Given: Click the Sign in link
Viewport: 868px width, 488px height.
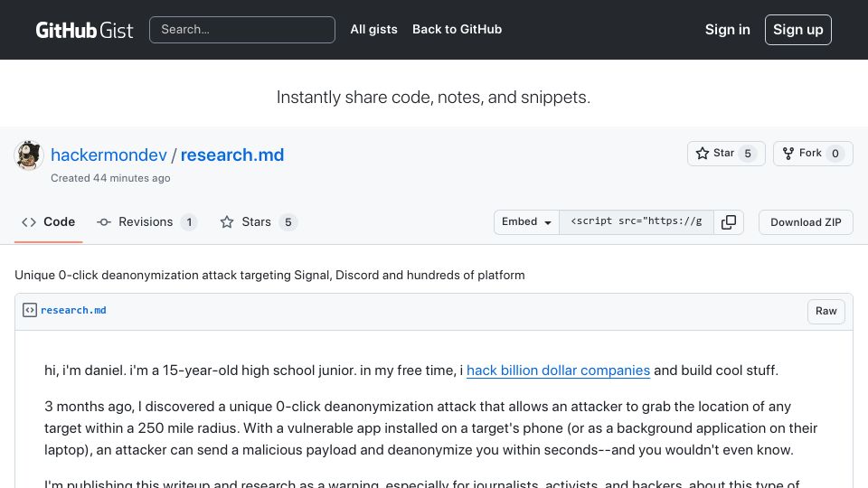Looking at the screenshot, I should tap(727, 30).
